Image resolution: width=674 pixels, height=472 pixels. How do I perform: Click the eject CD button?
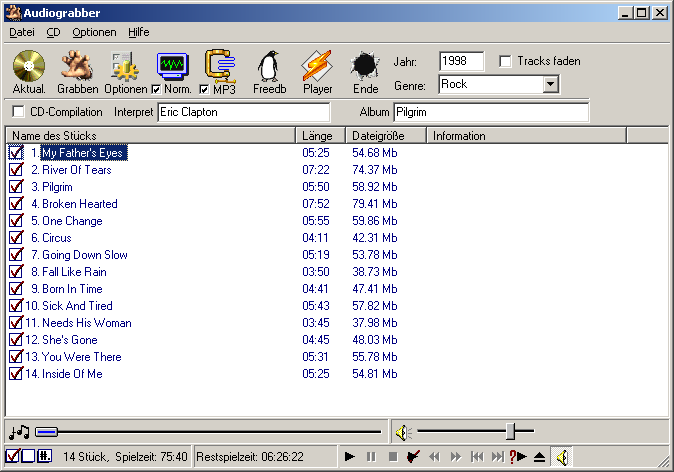[x=539, y=457]
